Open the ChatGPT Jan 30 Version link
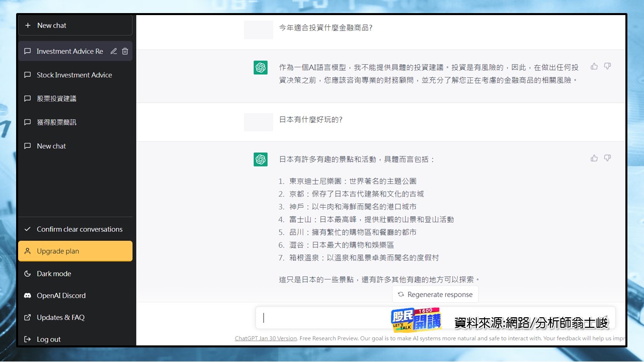Screen dimensions: 644x362 (x=266, y=338)
